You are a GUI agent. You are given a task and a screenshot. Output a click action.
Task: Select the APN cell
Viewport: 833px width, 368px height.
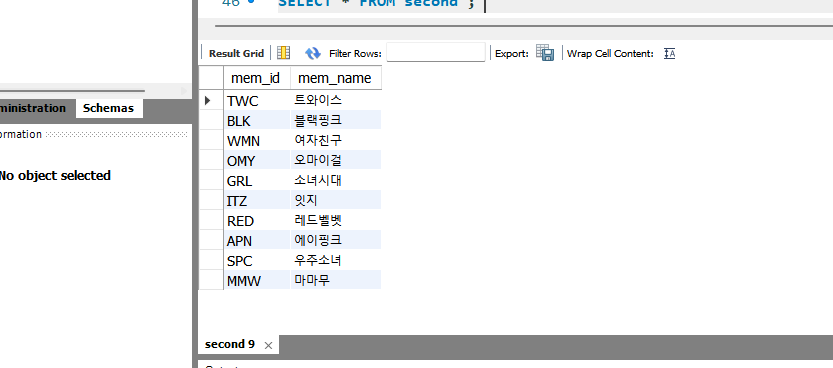click(x=257, y=241)
